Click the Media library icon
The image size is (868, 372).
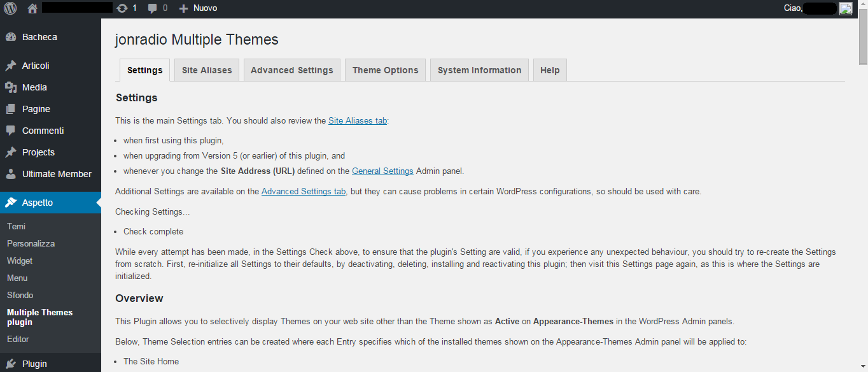[x=11, y=87]
